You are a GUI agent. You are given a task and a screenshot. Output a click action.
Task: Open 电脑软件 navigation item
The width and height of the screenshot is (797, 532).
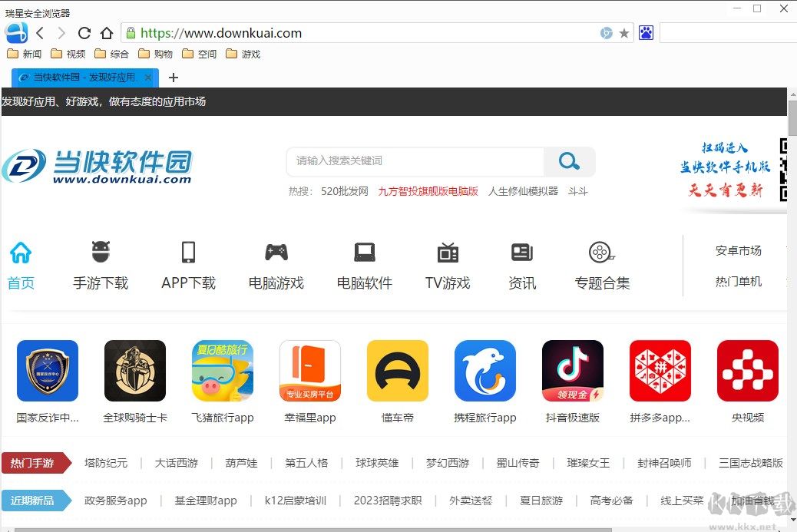pos(365,266)
